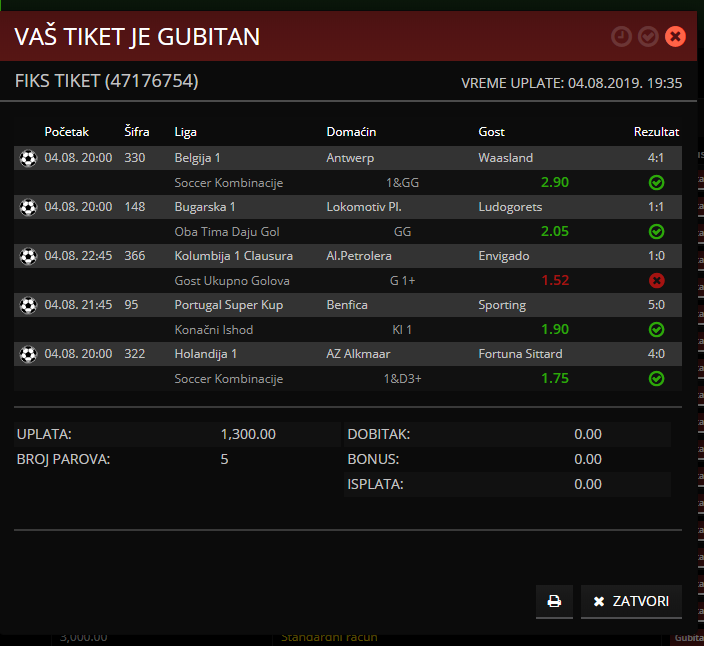This screenshot has width=704, height=646.
Task: Close the ticket with ZATVORI button
Action: click(631, 602)
